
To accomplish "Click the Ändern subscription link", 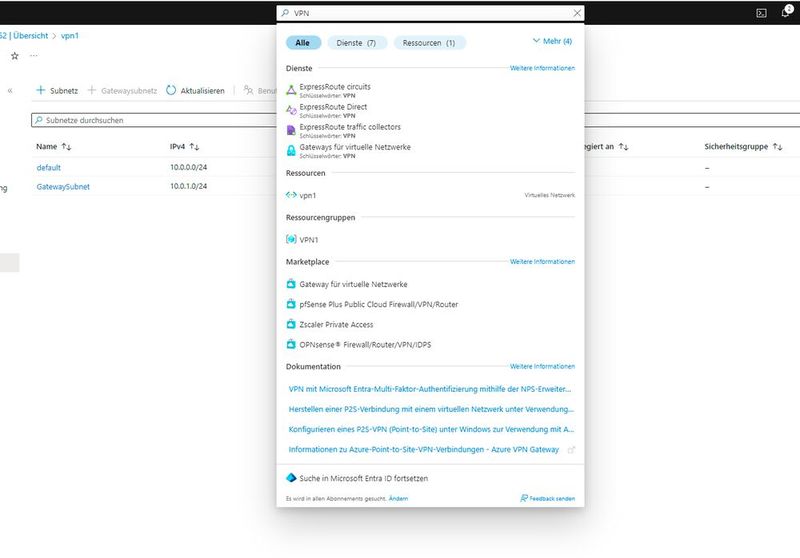I will [398, 498].
